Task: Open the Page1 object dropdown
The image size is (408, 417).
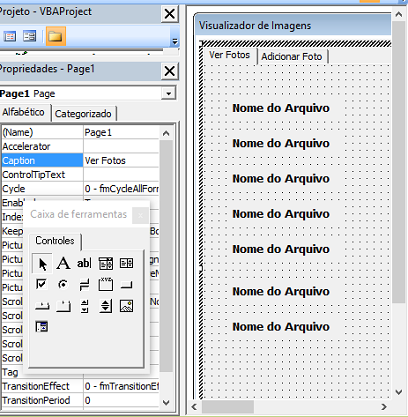Action: (x=169, y=93)
